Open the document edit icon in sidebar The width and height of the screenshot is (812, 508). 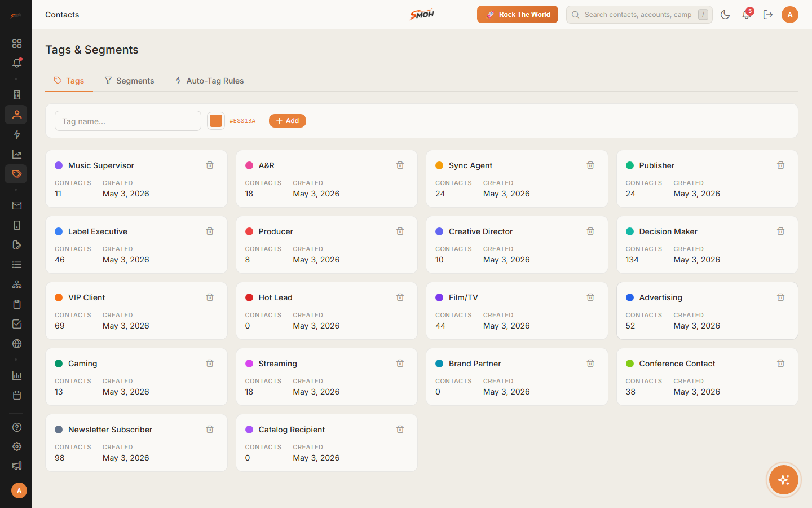pyautogui.click(x=17, y=245)
